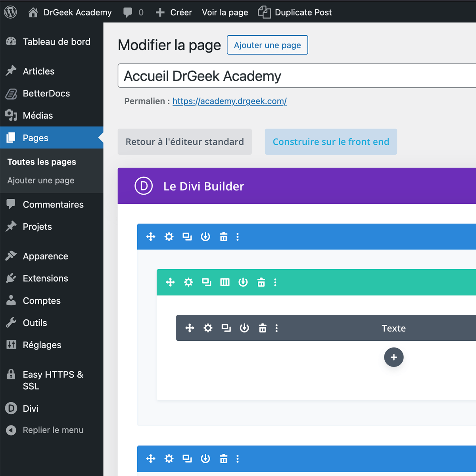Grab the move handle of the Texte module
Viewport: 476px width, 476px height.
click(x=190, y=328)
